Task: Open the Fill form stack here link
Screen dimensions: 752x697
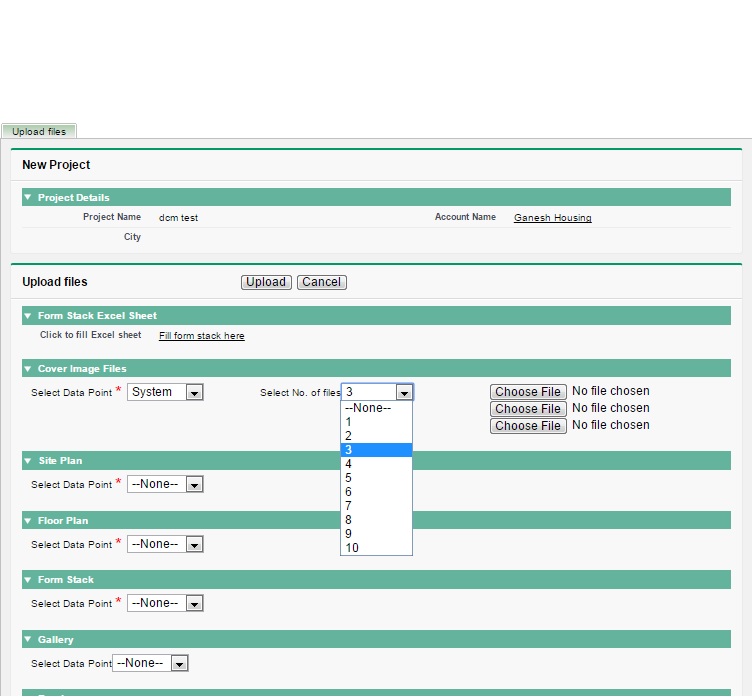Action: (201, 336)
